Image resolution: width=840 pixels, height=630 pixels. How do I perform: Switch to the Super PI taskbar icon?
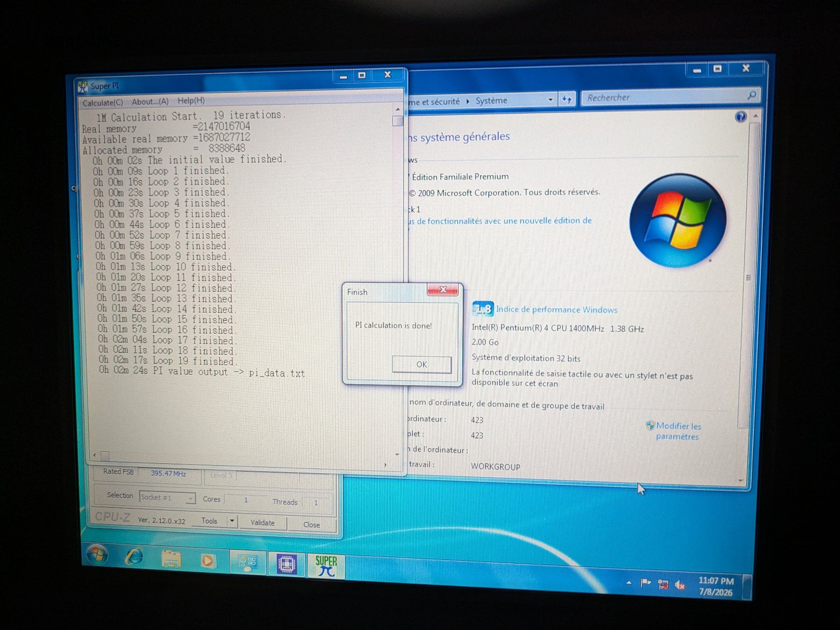tap(326, 566)
